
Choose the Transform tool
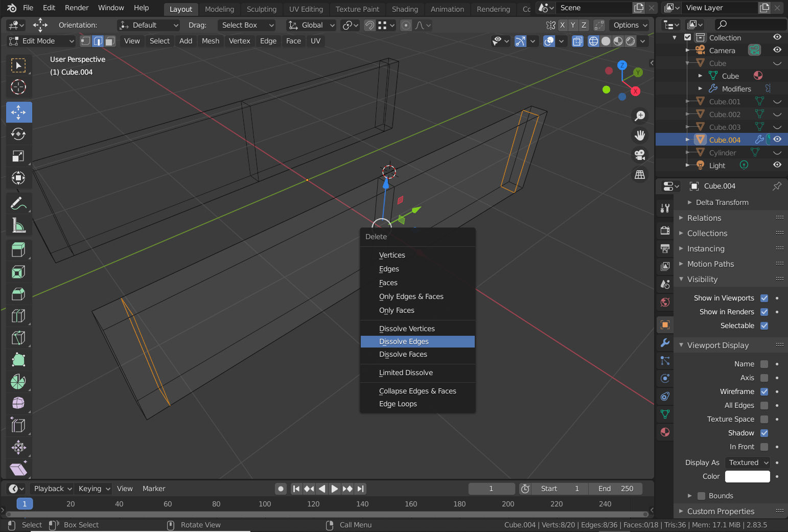(x=18, y=178)
